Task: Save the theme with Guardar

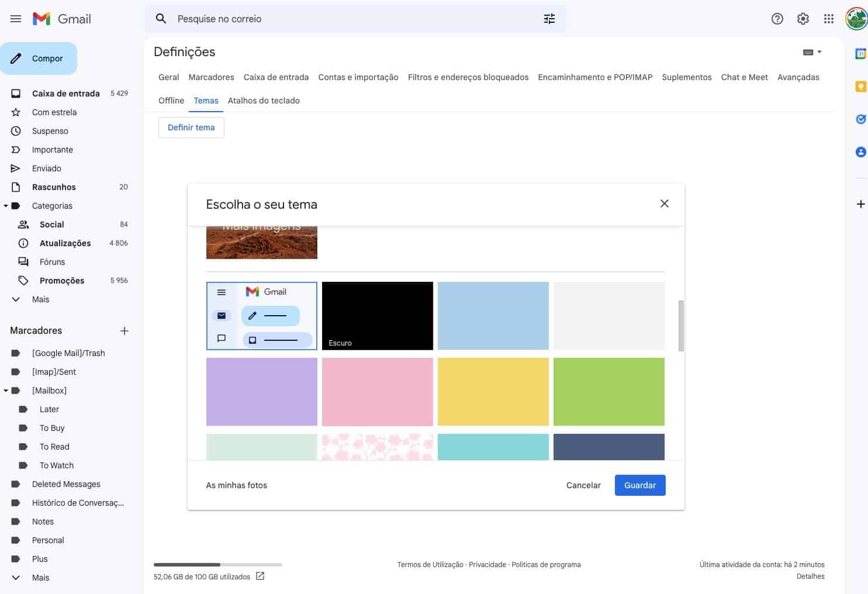Action: pyautogui.click(x=639, y=485)
